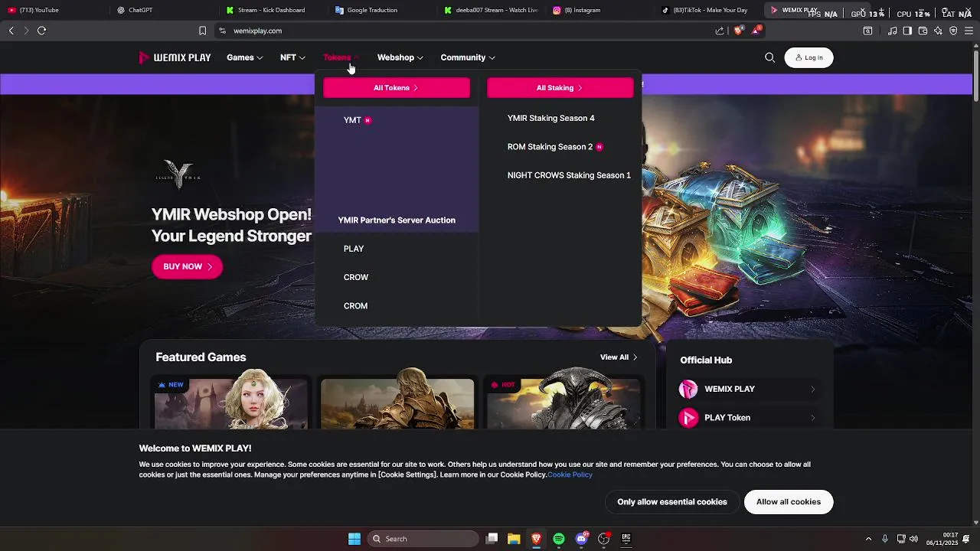980x551 pixels.
Task: Open the site search magnifier icon
Action: click(x=769, y=57)
